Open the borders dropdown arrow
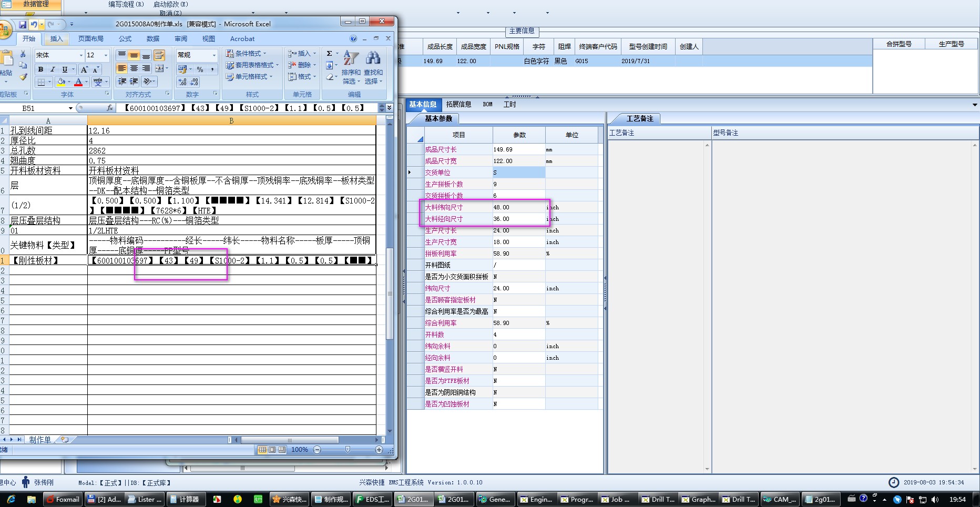 tap(49, 82)
